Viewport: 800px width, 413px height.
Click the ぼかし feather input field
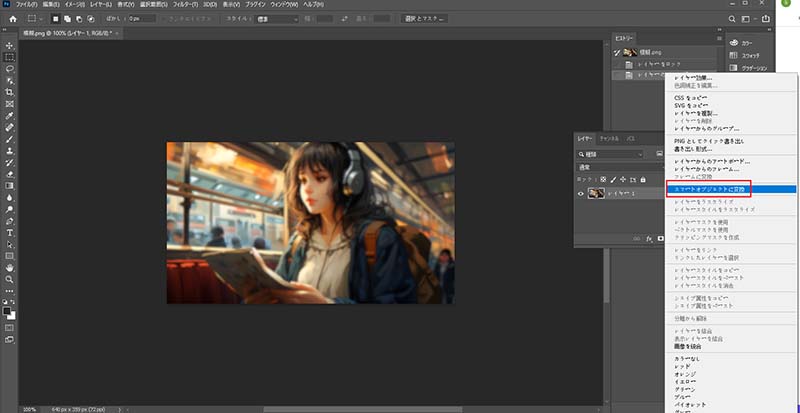(x=142, y=19)
